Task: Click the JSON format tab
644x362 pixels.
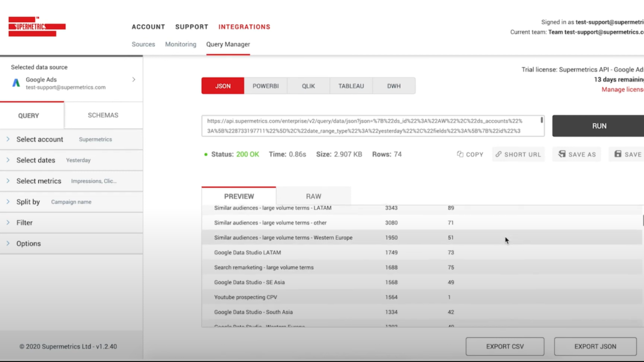Action: pos(222,86)
